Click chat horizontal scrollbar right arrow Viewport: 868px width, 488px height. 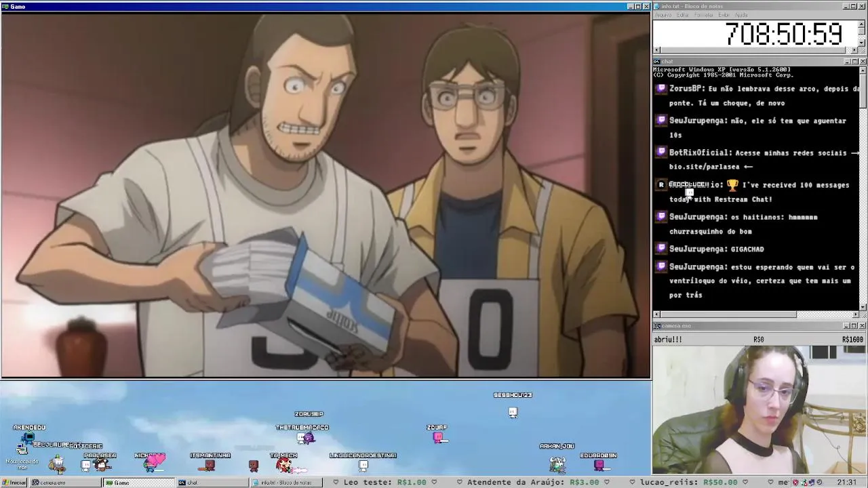(x=855, y=314)
